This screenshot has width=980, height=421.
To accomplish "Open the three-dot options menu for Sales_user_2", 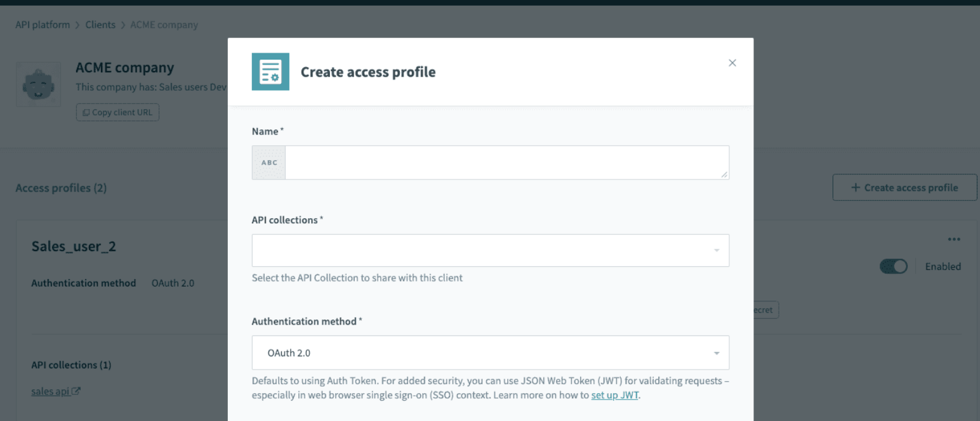I will tap(954, 239).
